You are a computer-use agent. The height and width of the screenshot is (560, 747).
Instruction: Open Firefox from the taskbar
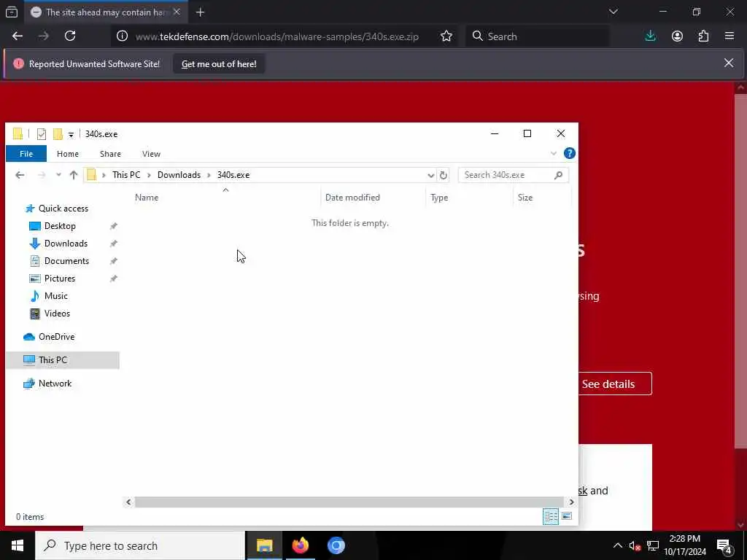pos(300,545)
